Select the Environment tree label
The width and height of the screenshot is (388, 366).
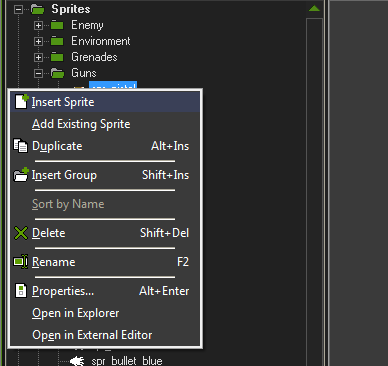click(101, 41)
